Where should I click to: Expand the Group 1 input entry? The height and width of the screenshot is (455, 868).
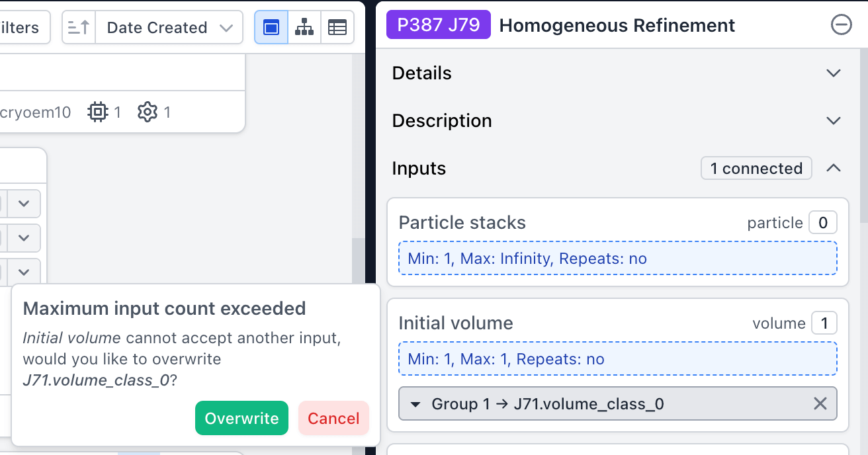click(x=415, y=403)
